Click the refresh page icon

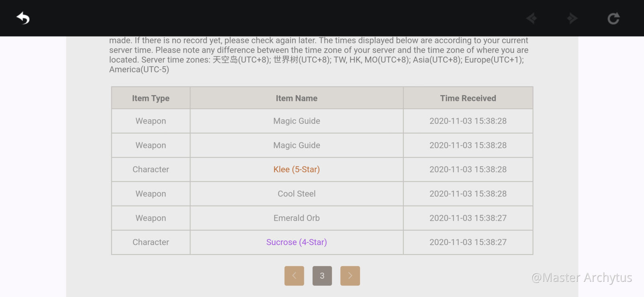[613, 18]
